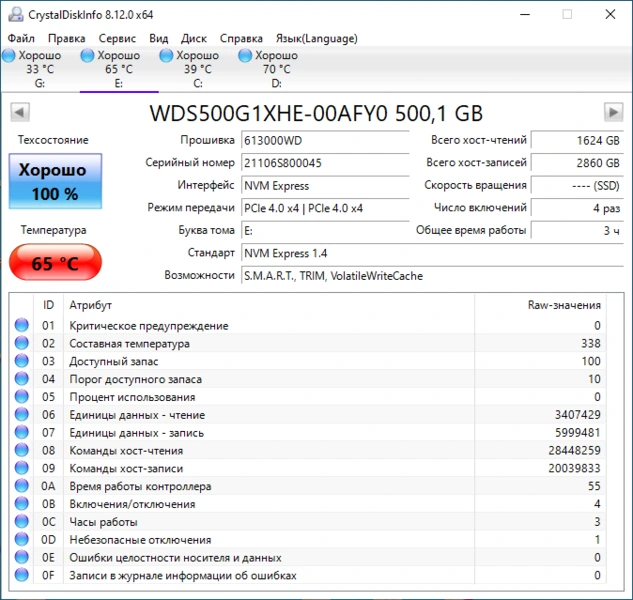Switch to previous disk with left arrow
Image resolution: width=633 pixels, height=600 pixels.
pyautogui.click(x=18, y=112)
